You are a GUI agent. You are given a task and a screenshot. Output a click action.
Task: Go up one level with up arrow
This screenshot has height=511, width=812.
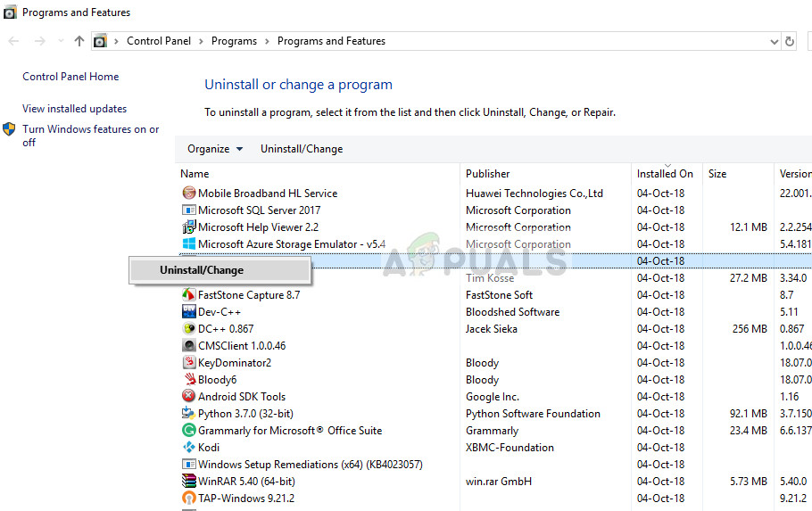[79, 41]
